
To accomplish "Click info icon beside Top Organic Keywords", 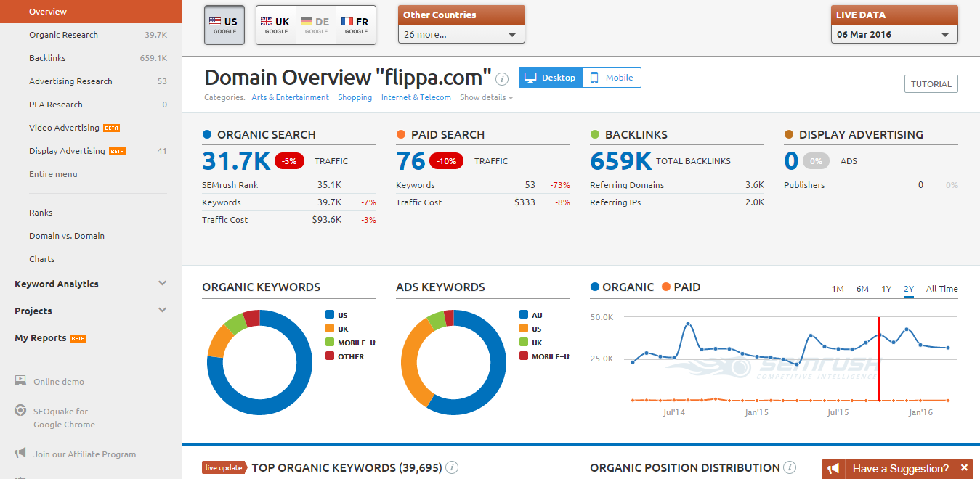I will 452,467.
